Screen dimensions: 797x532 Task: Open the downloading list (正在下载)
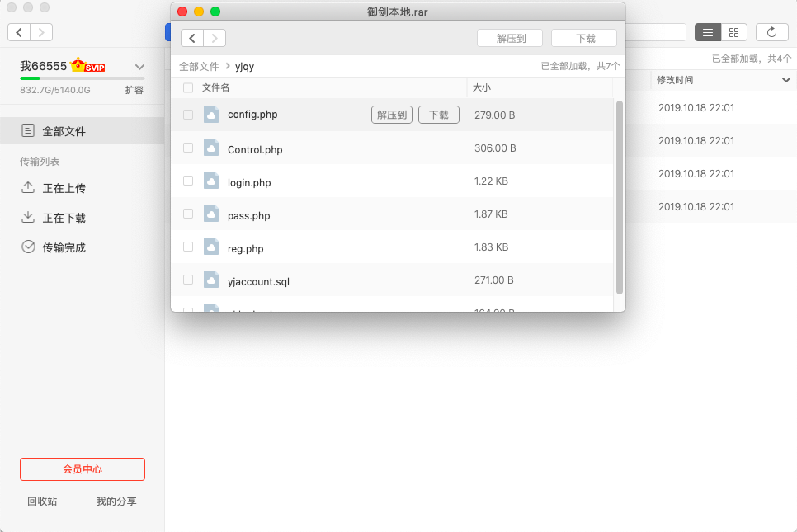(64, 218)
